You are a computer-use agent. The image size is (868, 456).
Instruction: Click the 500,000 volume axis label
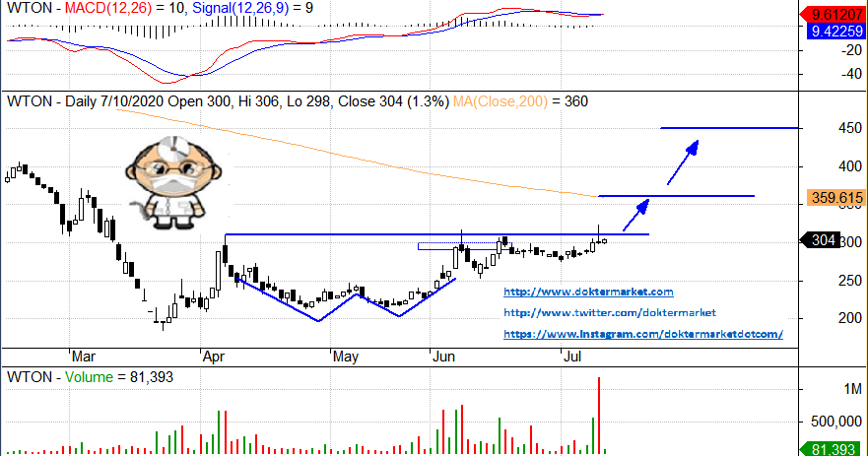[836, 422]
